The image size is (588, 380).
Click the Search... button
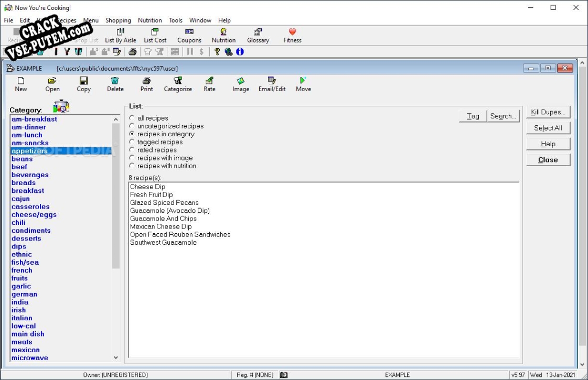[x=503, y=116]
